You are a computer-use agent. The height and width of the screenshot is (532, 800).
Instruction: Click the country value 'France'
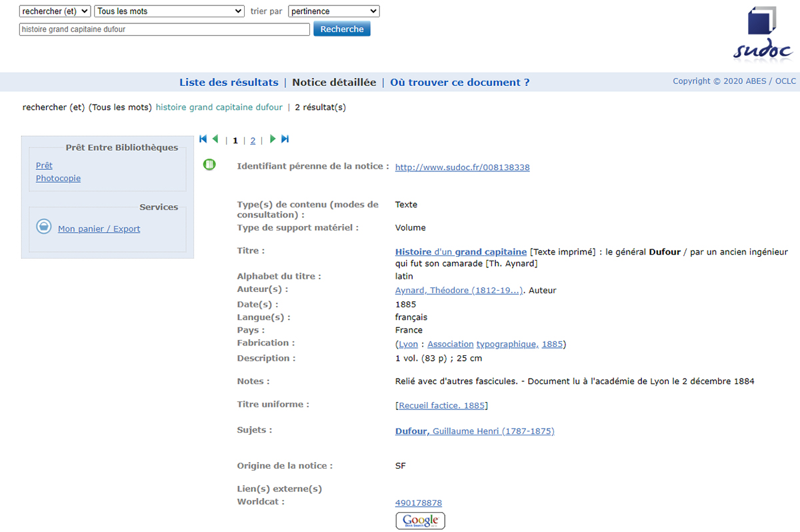click(409, 330)
